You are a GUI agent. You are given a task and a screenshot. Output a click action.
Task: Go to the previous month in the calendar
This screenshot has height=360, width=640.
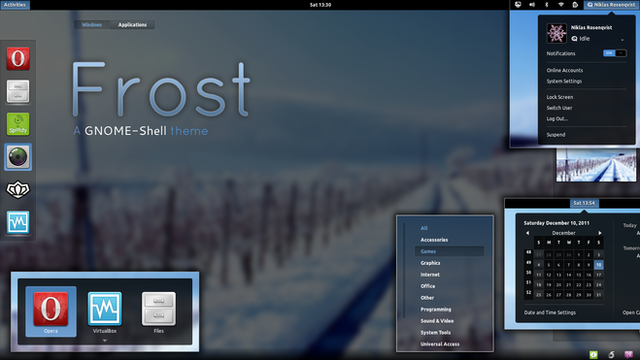pyautogui.click(x=527, y=233)
